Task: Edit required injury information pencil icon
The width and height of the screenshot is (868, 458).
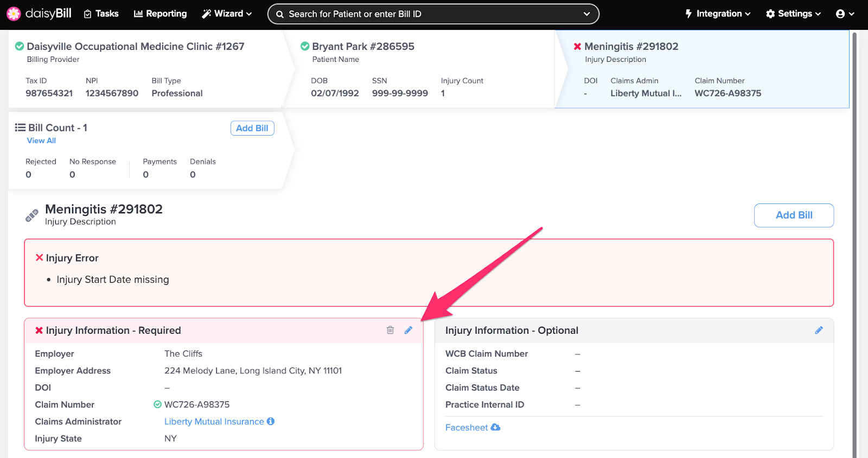Action: pos(409,330)
